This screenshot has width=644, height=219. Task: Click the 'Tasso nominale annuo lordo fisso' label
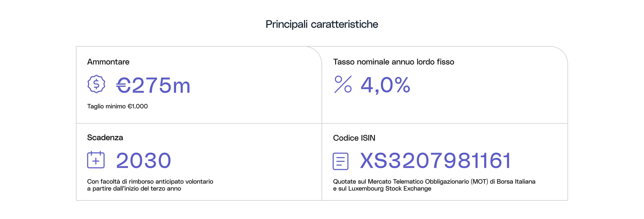394,62
